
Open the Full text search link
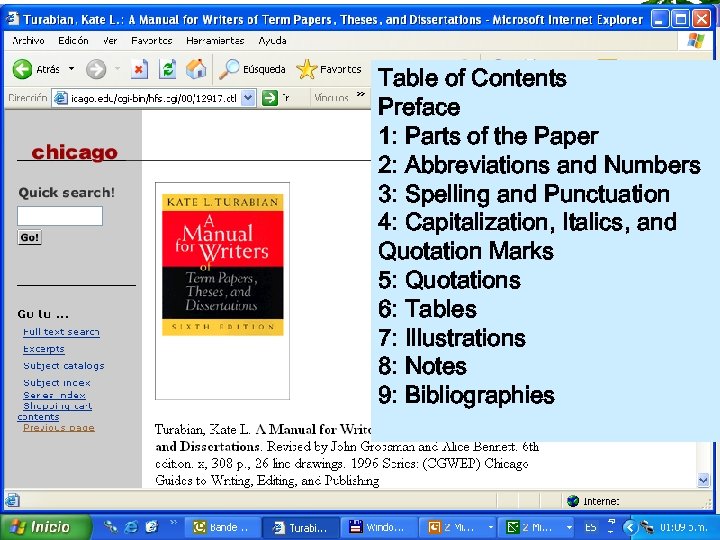pos(61,332)
